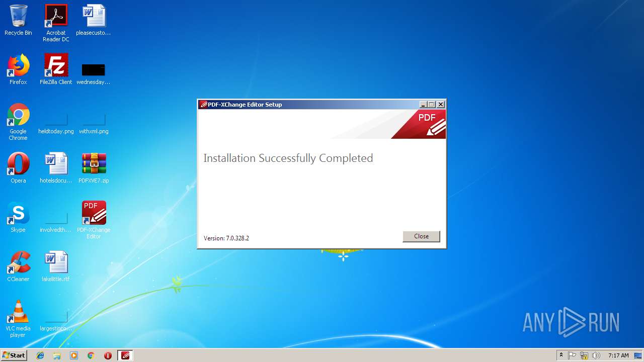Click the 7:17 AM taskbar clock
644x362 pixels.
pos(618,355)
